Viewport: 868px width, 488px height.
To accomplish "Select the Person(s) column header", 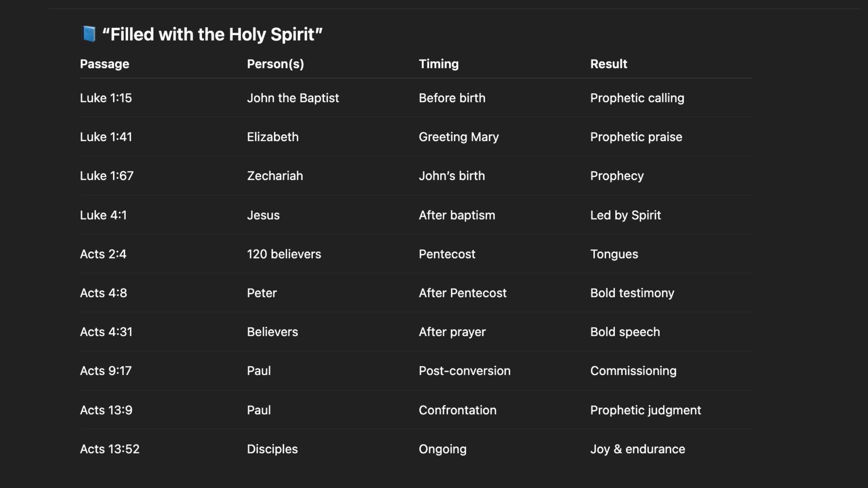I will click(x=275, y=64).
